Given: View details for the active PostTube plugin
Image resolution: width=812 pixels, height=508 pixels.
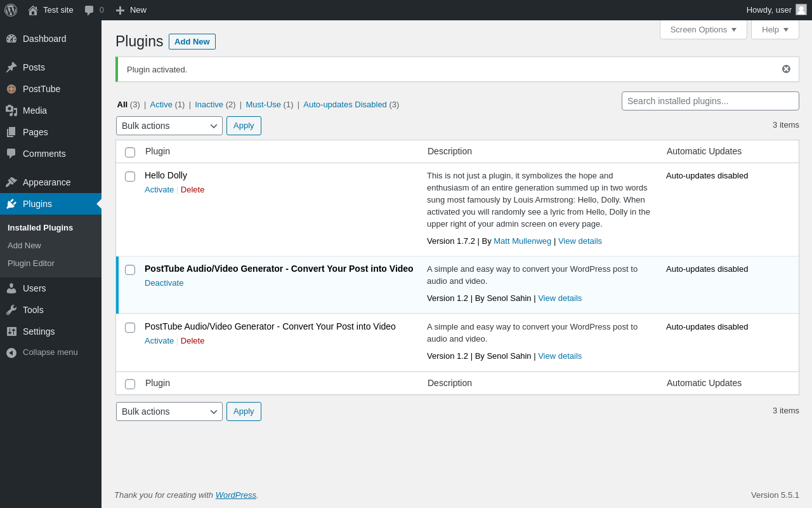Looking at the screenshot, I should (560, 298).
